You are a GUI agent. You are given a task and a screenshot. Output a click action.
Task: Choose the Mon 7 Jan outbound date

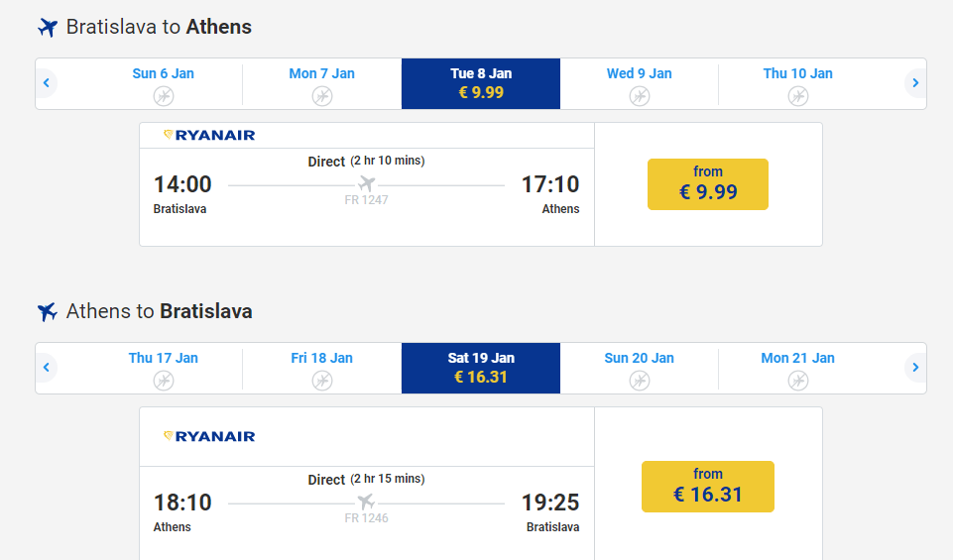(322, 83)
